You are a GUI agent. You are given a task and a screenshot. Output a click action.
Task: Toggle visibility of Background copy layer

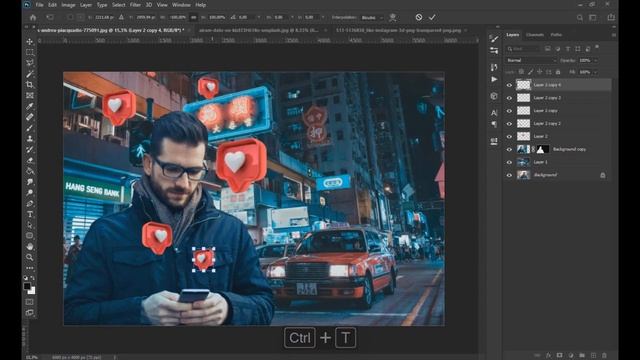(x=509, y=149)
